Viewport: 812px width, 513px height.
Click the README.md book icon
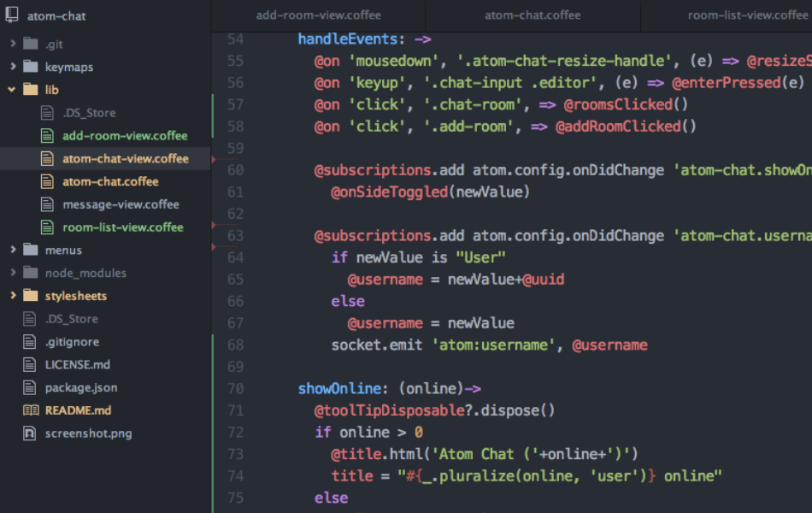tap(31, 410)
